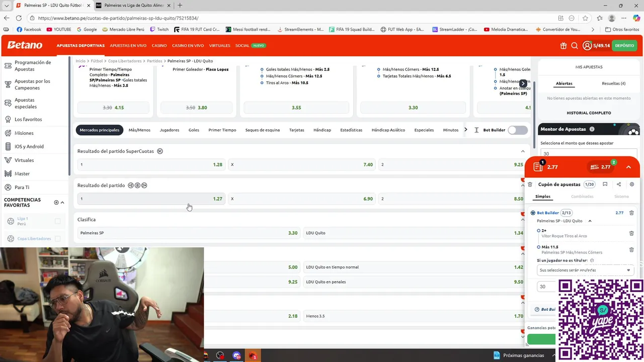This screenshot has width=644, height=362.
Task: Open SuperCuotas info badge icon
Action: click(x=160, y=151)
